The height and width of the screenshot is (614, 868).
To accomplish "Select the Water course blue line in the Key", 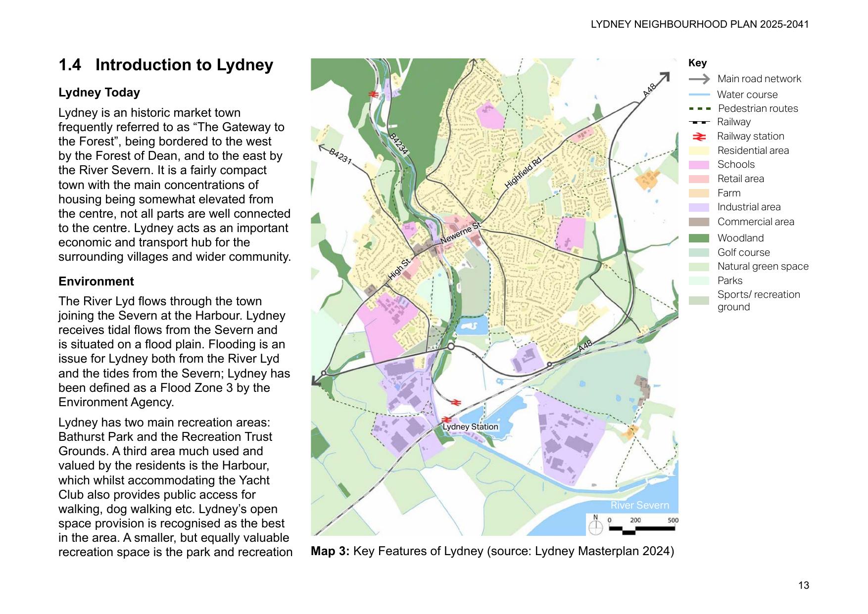I will click(x=699, y=94).
